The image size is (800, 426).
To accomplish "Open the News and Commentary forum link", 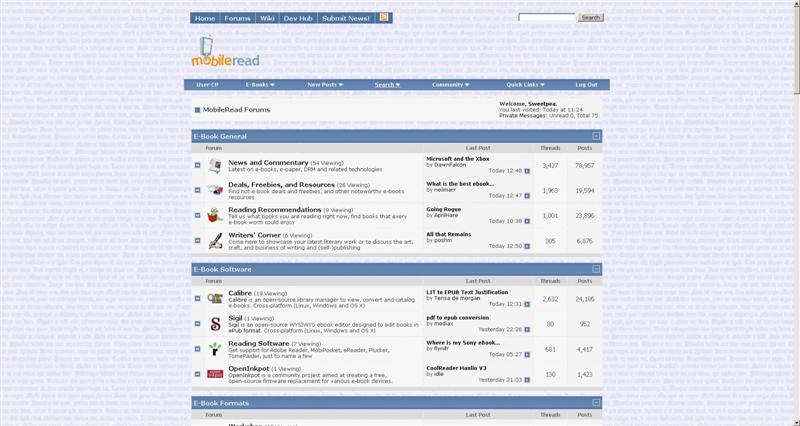I will tap(268, 162).
